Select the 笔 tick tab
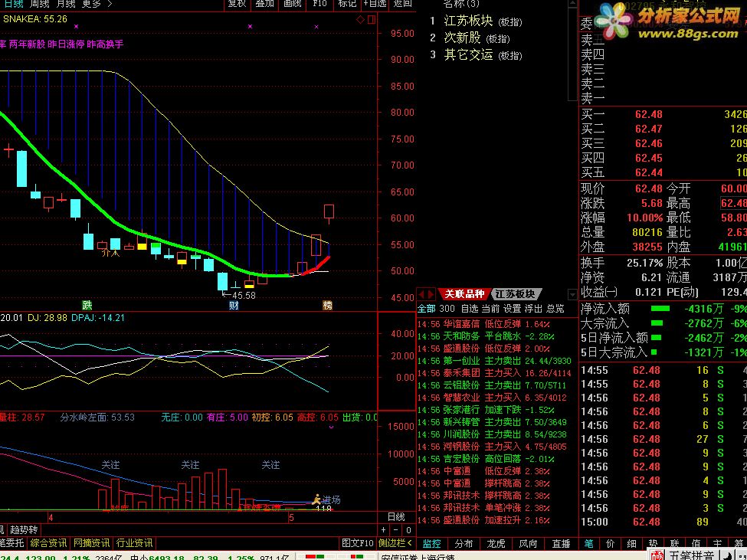The width and height of the screenshot is (747, 560). [x=589, y=543]
